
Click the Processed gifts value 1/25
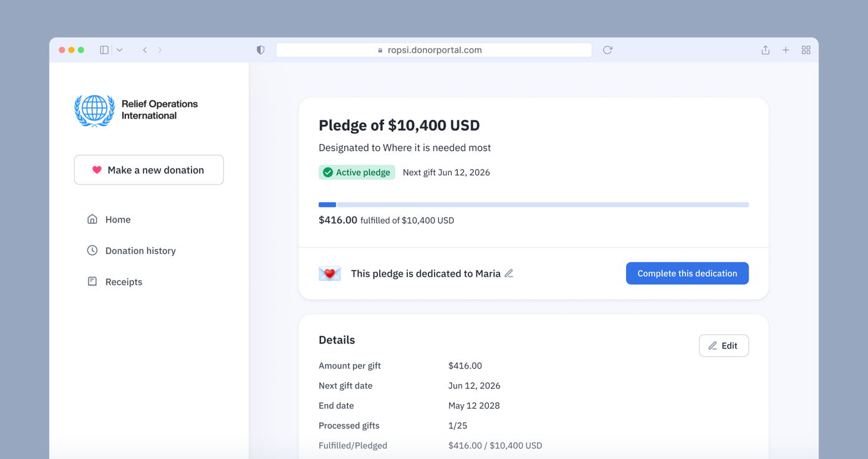pyautogui.click(x=458, y=425)
